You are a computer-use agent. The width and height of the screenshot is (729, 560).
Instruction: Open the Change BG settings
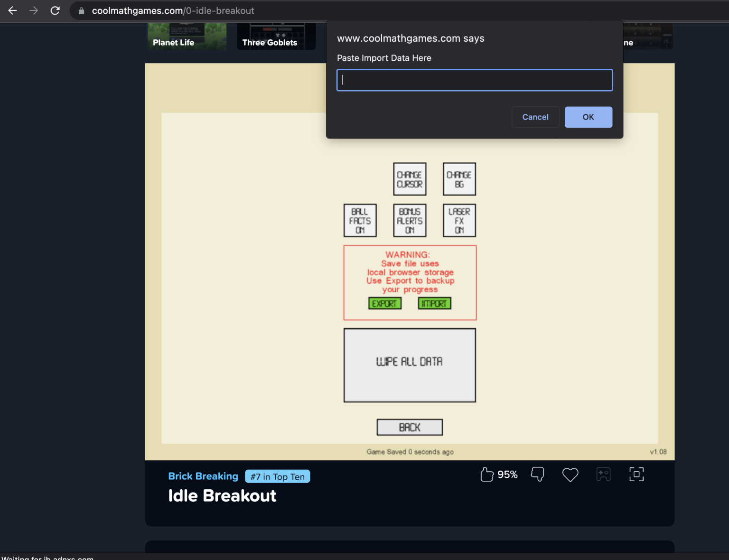click(459, 179)
